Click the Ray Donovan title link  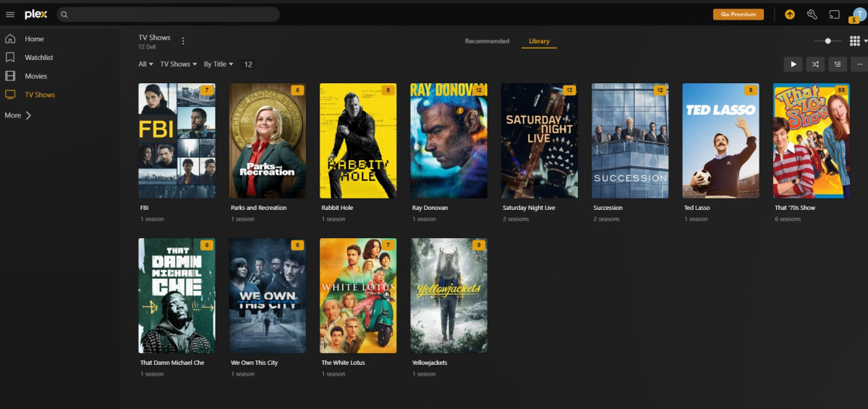point(430,208)
